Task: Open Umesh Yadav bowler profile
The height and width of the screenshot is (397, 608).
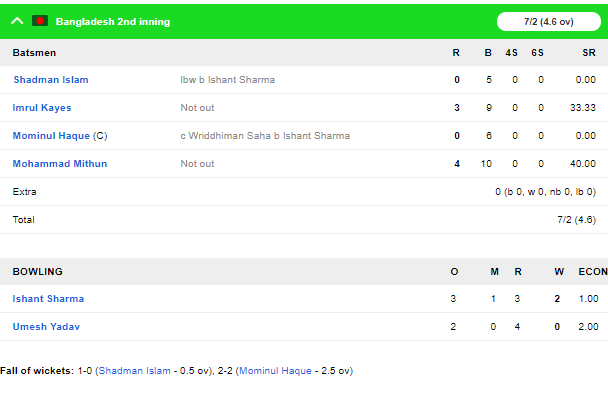Action: click(46, 326)
